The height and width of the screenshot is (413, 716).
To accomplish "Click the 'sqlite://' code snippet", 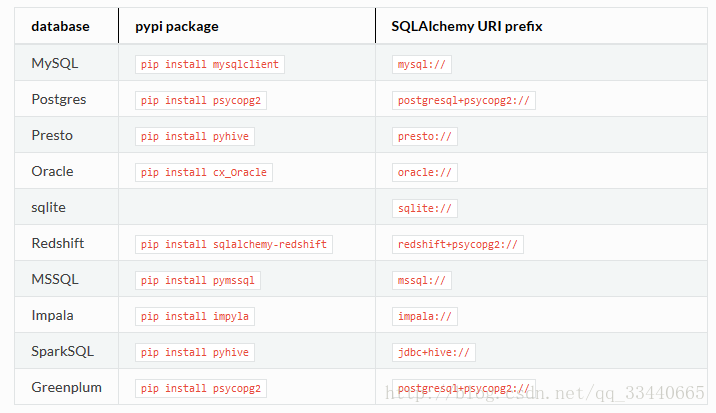I will (x=425, y=208).
